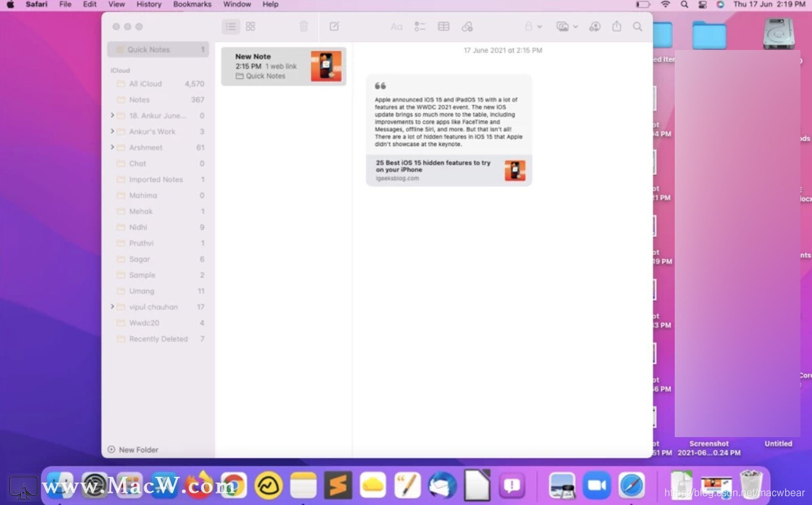This screenshot has width=812, height=505.
Task: Open Safari from the Dock
Action: 632,486
